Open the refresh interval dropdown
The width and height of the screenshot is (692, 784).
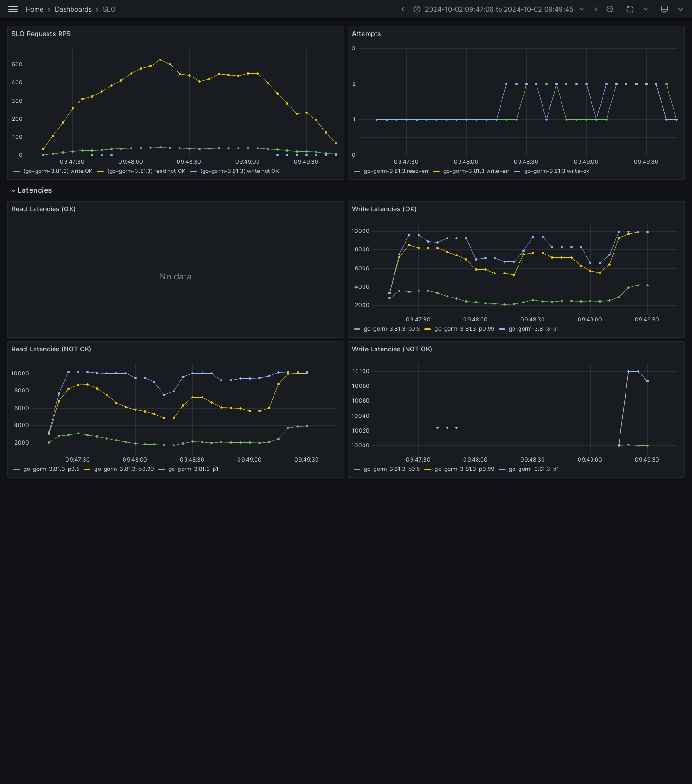click(x=646, y=9)
